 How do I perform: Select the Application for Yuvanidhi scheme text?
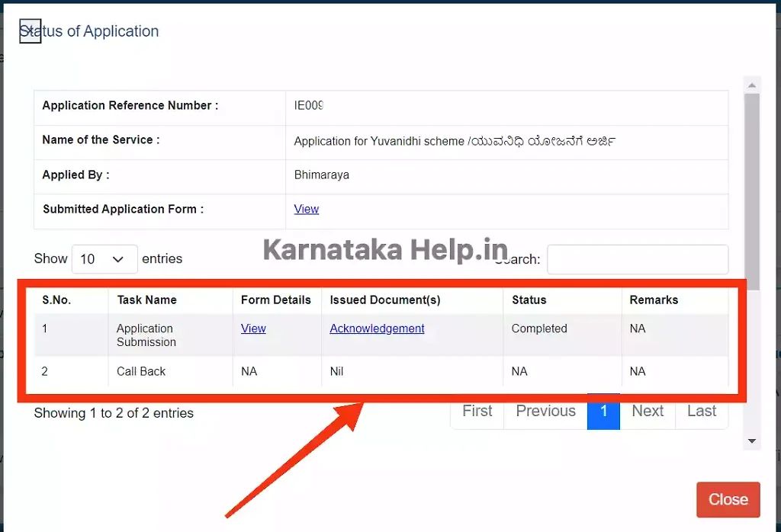(455, 141)
